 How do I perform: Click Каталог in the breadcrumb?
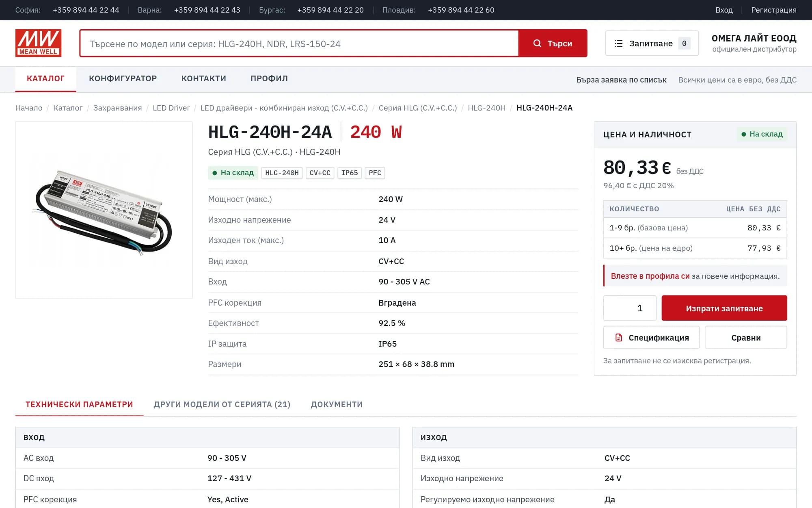pos(68,108)
